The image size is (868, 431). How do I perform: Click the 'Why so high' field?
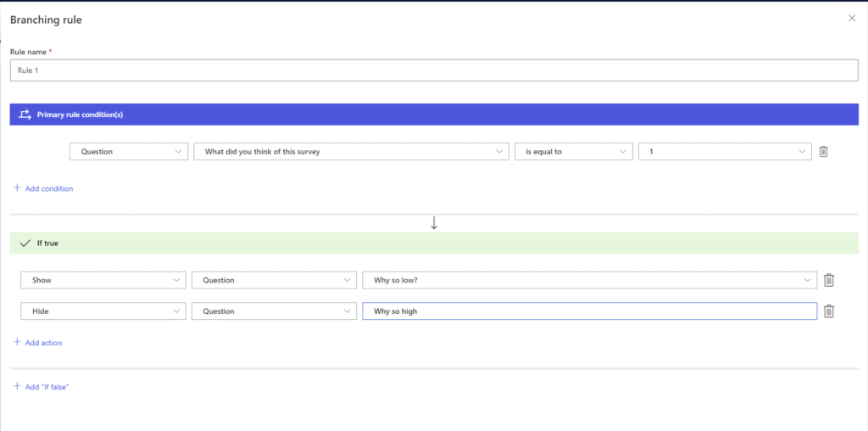click(590, 311)
